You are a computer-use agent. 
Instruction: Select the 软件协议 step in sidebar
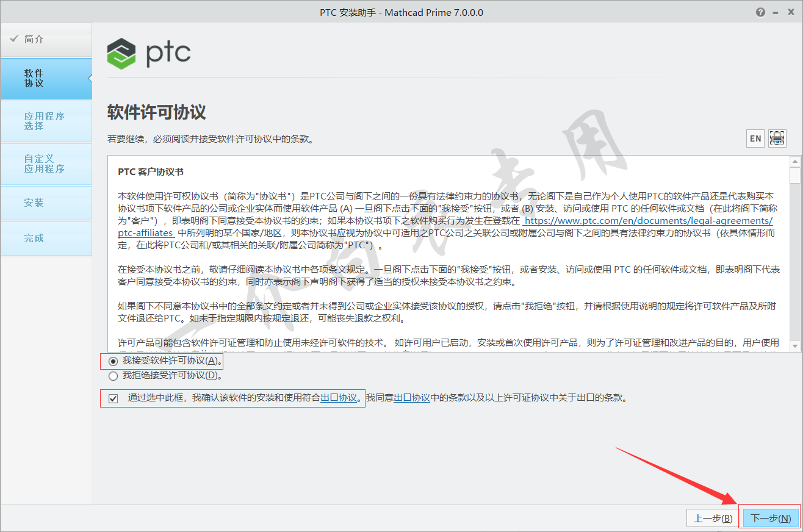click(46, 79)
